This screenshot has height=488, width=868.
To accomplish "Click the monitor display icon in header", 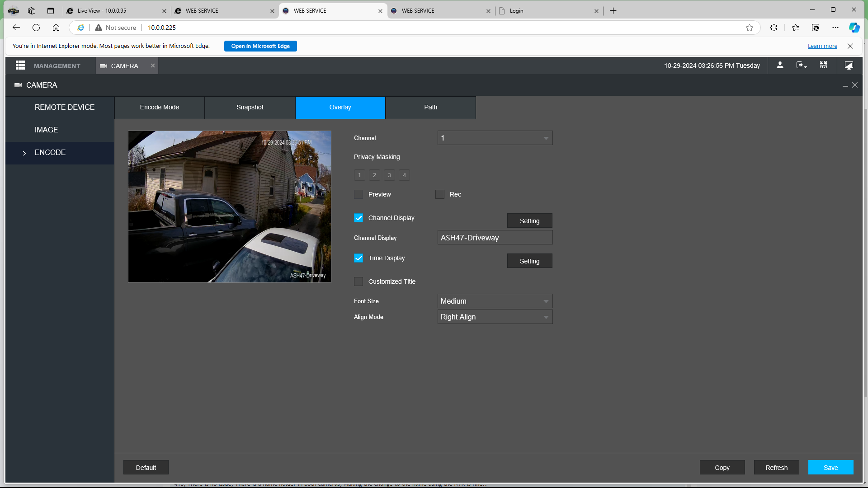I will click(849, 66).
